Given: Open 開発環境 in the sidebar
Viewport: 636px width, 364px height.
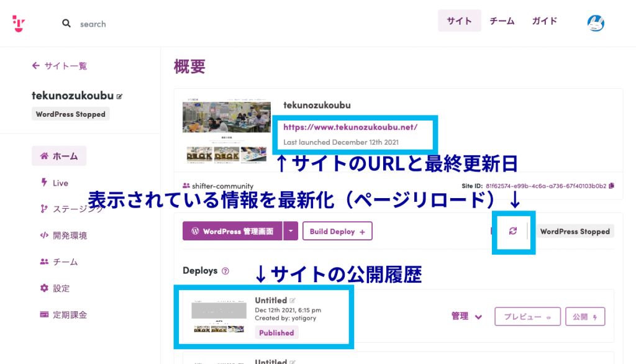Looking at the screenshot, I should 63,235.
